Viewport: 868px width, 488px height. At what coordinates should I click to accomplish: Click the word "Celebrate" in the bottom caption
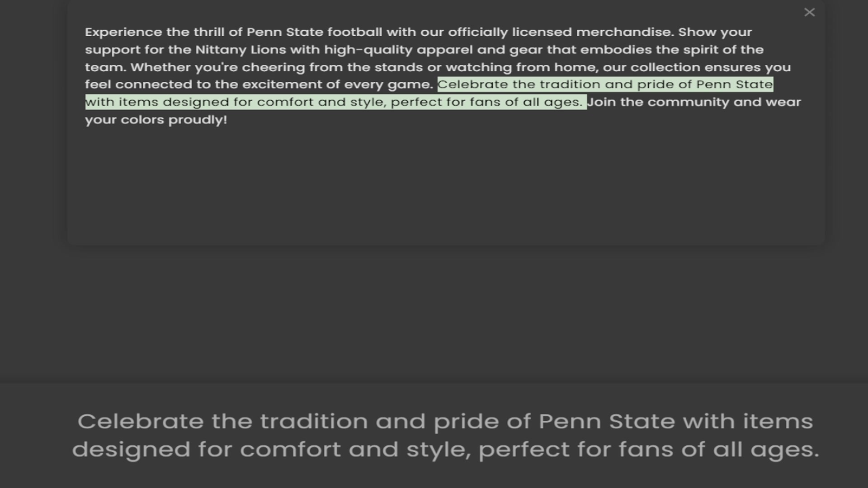click(140, 422)
